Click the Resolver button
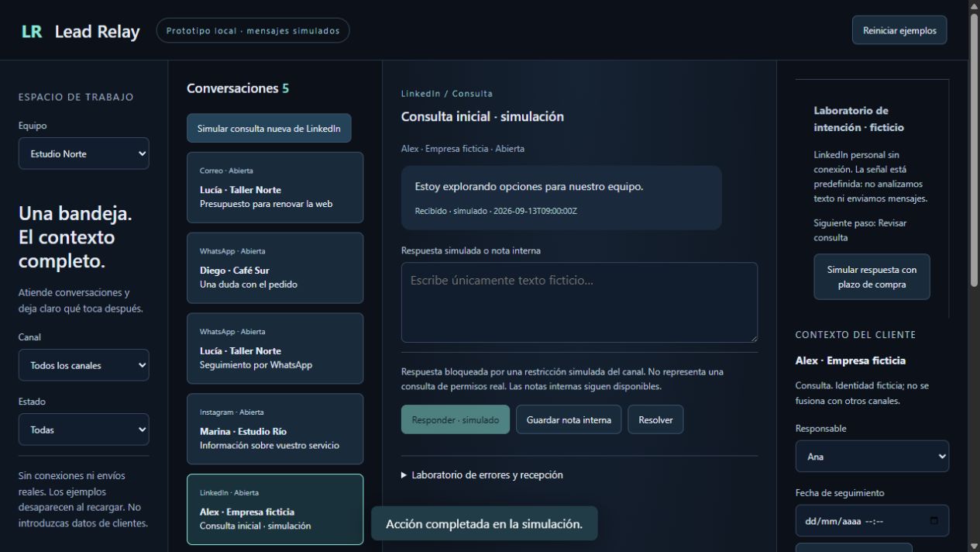 click(655, 419)
